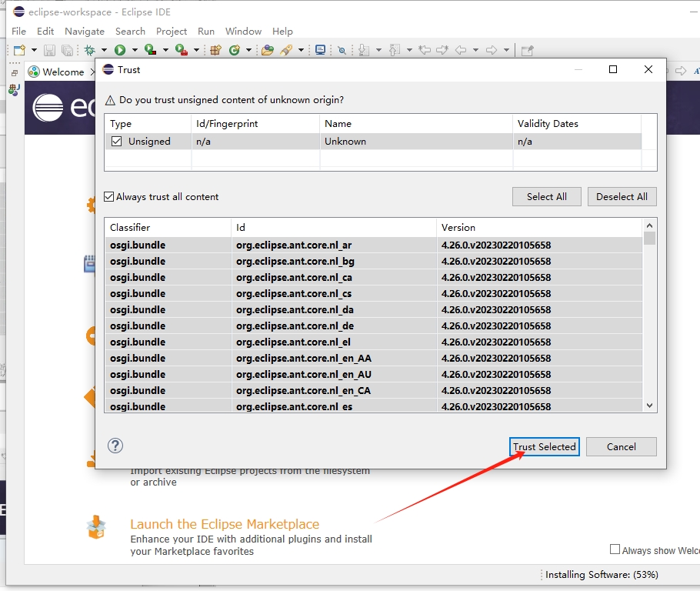Click the Restore view icon in left trim
The width and height of the screenshot is (700, 591).
tap(15, 73)
